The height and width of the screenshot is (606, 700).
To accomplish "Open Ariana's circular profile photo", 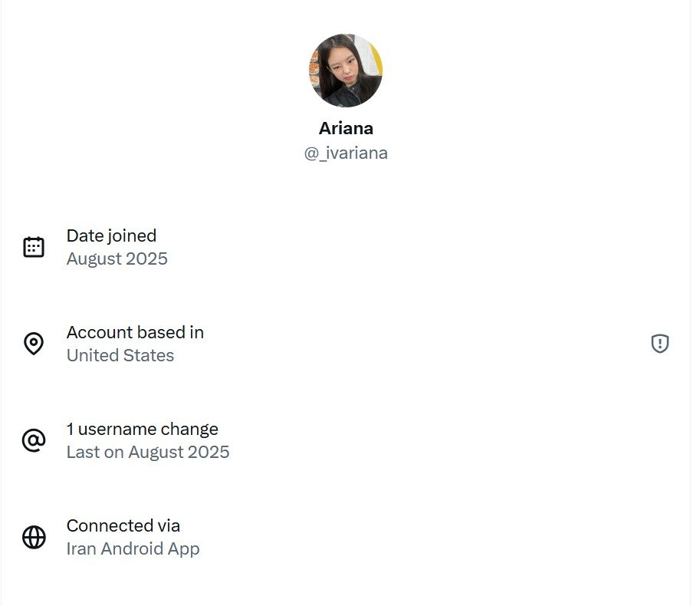I will click(x=346, y=71).
